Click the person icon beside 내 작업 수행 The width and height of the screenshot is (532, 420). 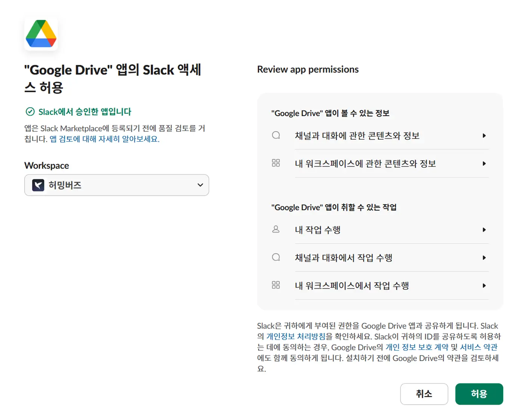(276, 229)
